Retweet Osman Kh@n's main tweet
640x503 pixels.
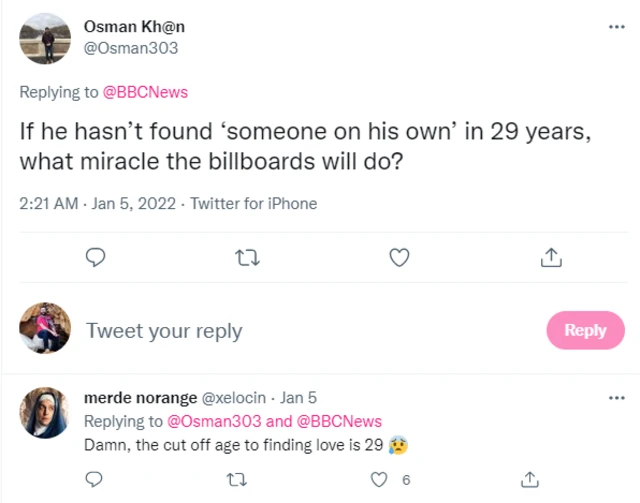pos(246,258)
